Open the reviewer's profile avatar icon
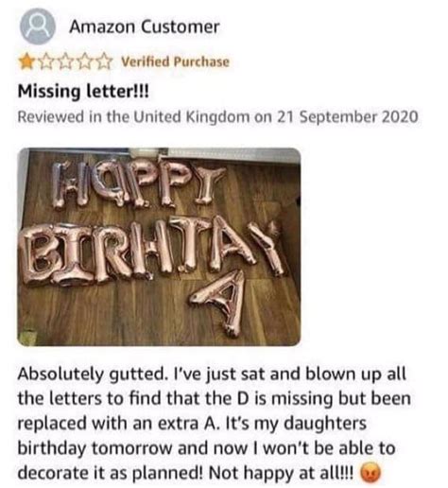This screenshot has height=488, width=448. (x=38, y=26)
